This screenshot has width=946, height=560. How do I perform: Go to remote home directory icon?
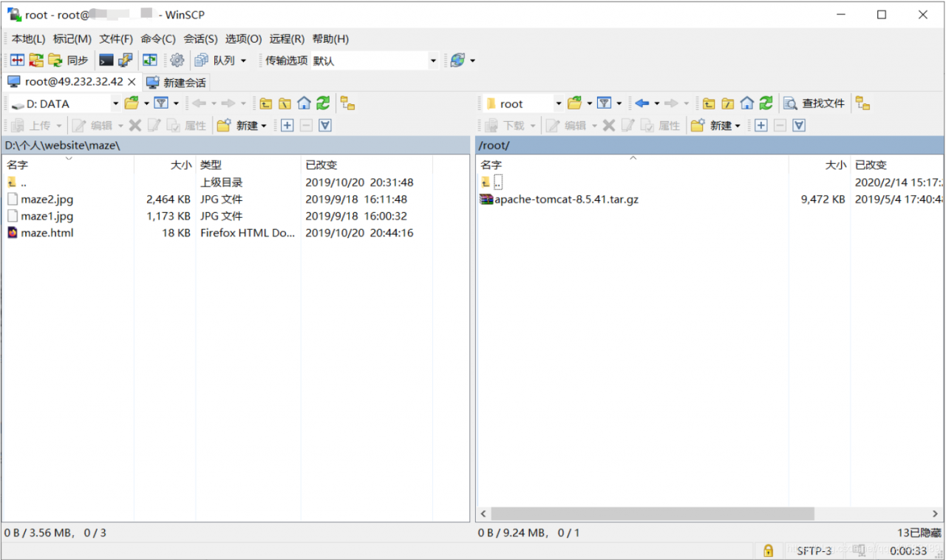[x=747, y=103]
